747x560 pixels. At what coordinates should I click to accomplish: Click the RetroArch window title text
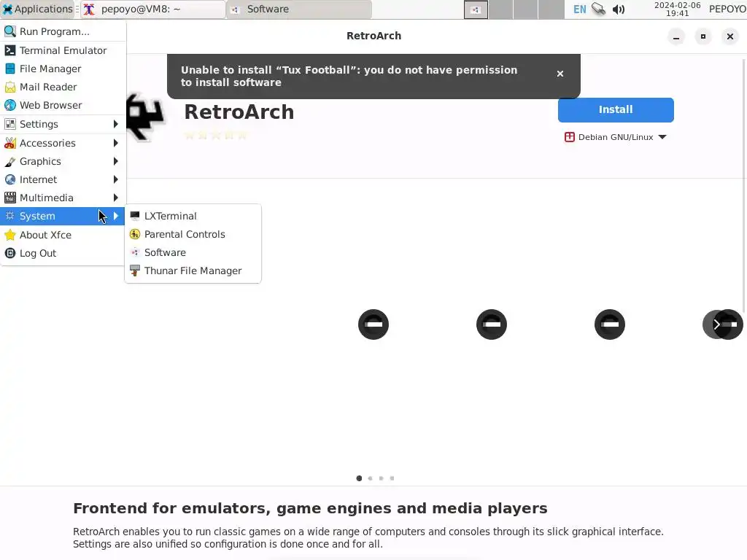374,36
